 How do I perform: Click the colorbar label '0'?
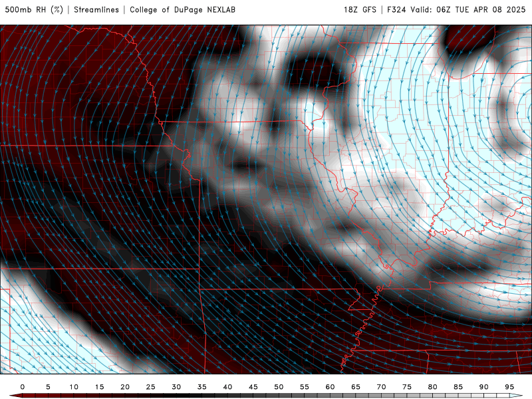(23, 387)
